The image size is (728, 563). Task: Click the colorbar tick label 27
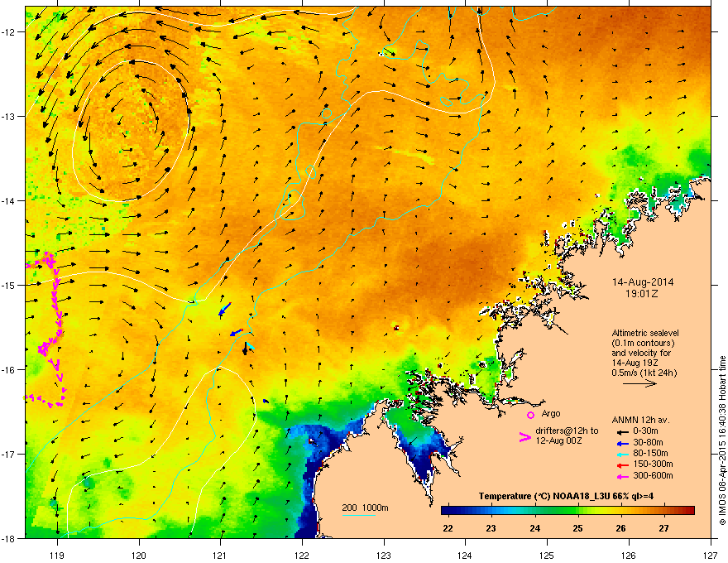(x=664, y=528)
